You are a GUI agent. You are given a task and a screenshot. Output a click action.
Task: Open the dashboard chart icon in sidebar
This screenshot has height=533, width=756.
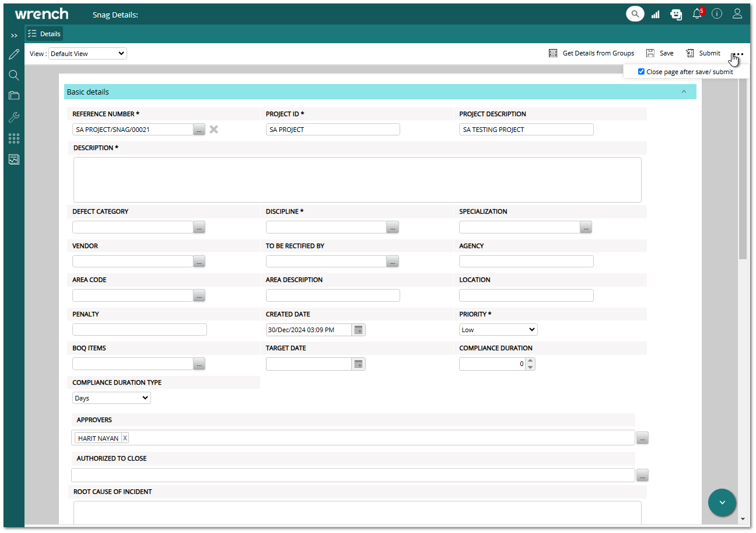(x=14, y=159)
